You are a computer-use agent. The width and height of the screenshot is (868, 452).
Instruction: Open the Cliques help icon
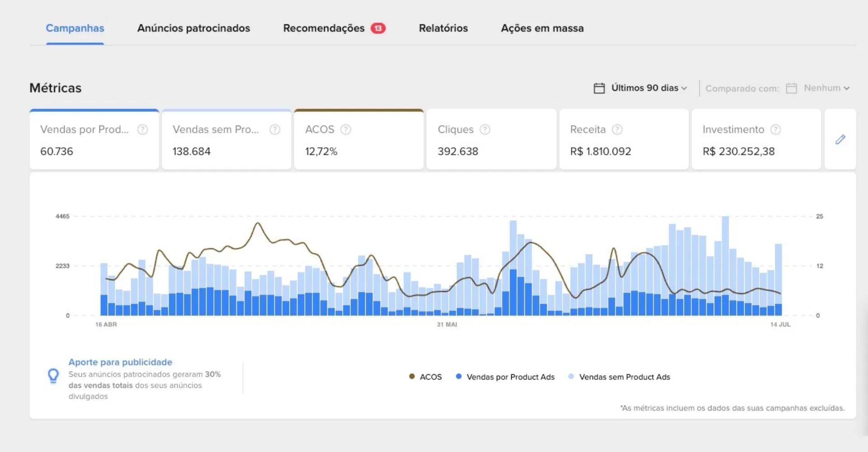point(485,129)
